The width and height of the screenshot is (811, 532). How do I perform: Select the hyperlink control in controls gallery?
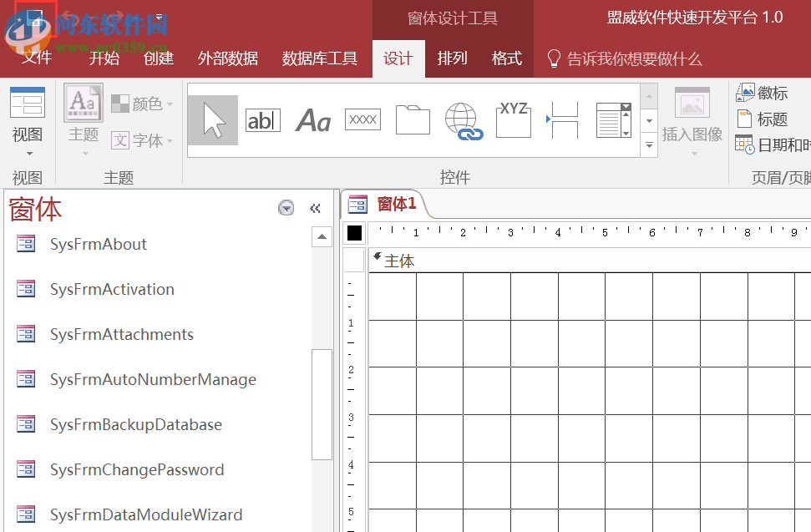point(463,119)
